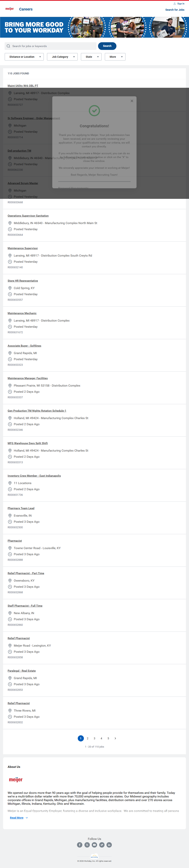Screen dimensions: 189x868
Task: Open Meijer's Facebook page icon
Action: 80,845
